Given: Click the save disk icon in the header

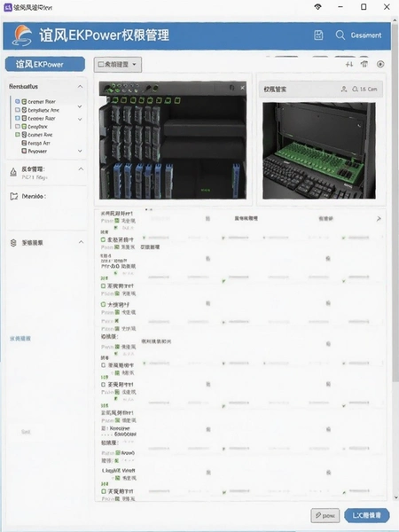Looking at the screenshot, I should [x=318, y=35].
